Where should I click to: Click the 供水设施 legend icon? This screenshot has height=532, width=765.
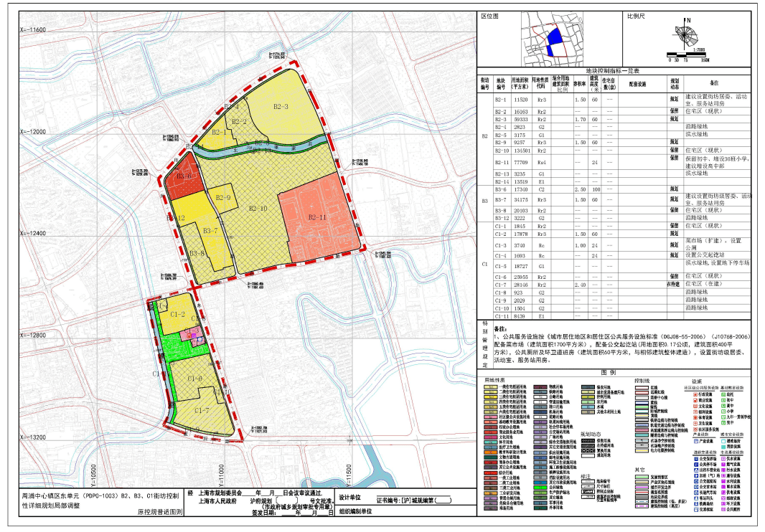click(723, 459)
